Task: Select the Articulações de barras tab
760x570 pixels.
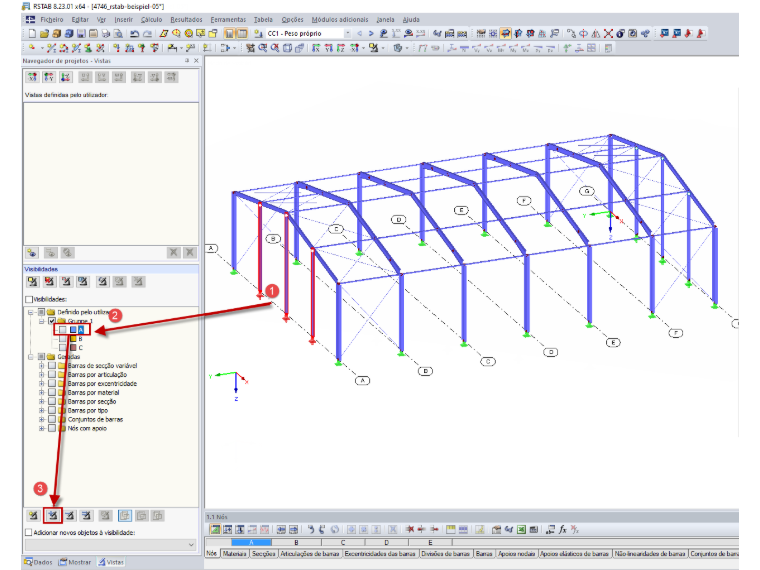Action: 310,554
